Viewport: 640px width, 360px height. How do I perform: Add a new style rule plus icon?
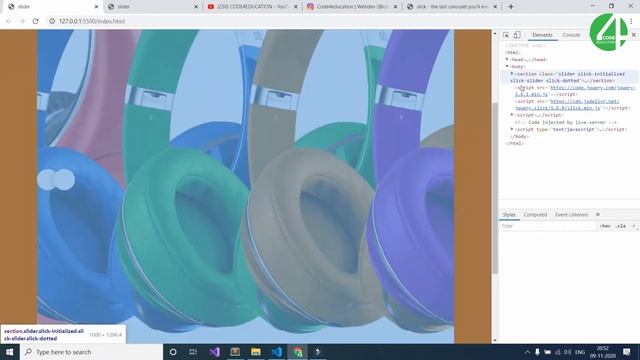tap(634, 226)
